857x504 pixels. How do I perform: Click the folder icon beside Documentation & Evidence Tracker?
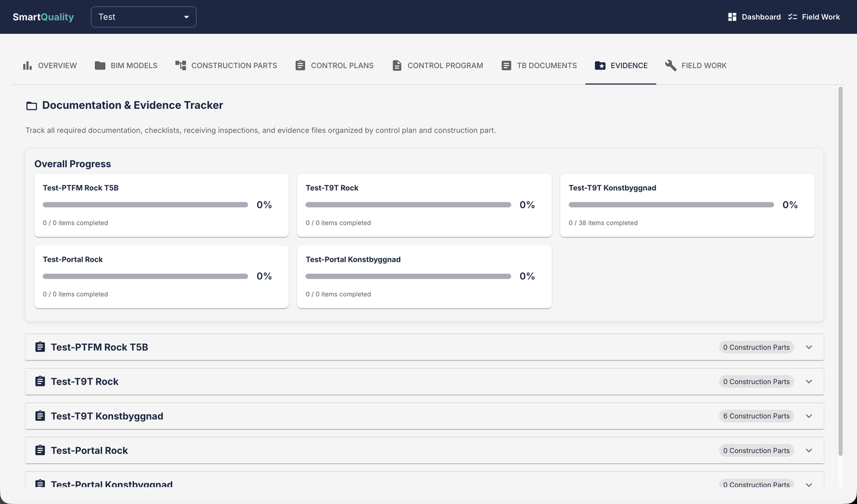point(32,106)
